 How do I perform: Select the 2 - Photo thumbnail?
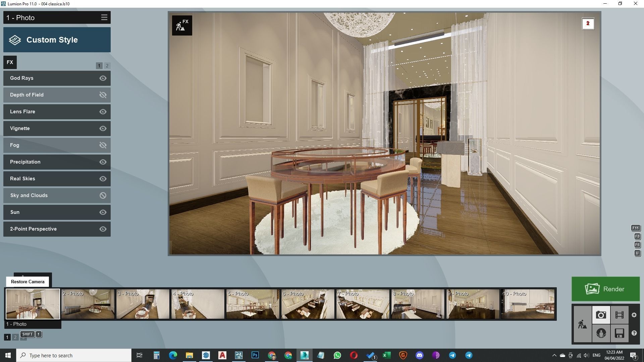88,304
